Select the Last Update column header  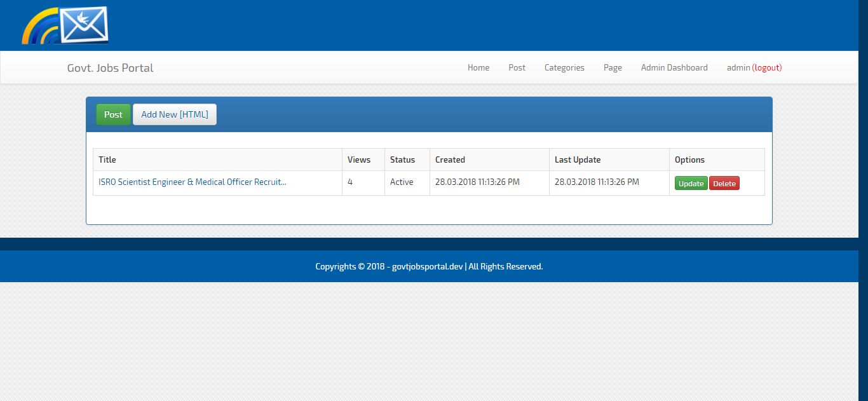pos(609,160)
